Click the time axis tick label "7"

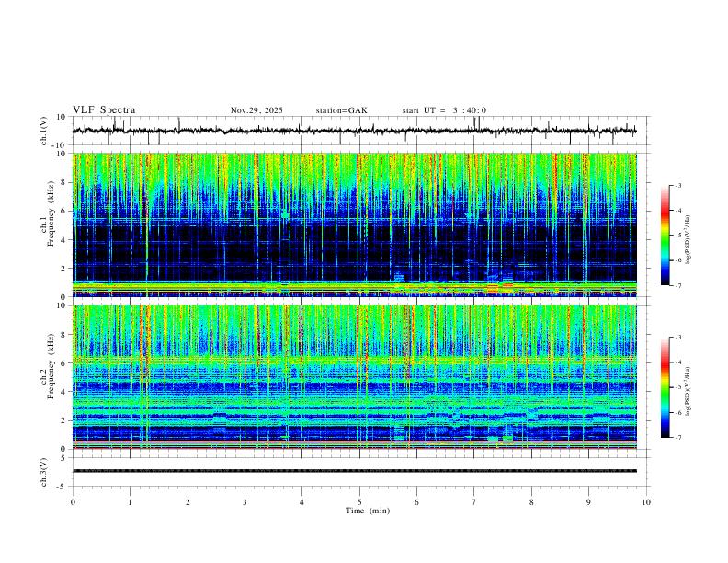474,502
